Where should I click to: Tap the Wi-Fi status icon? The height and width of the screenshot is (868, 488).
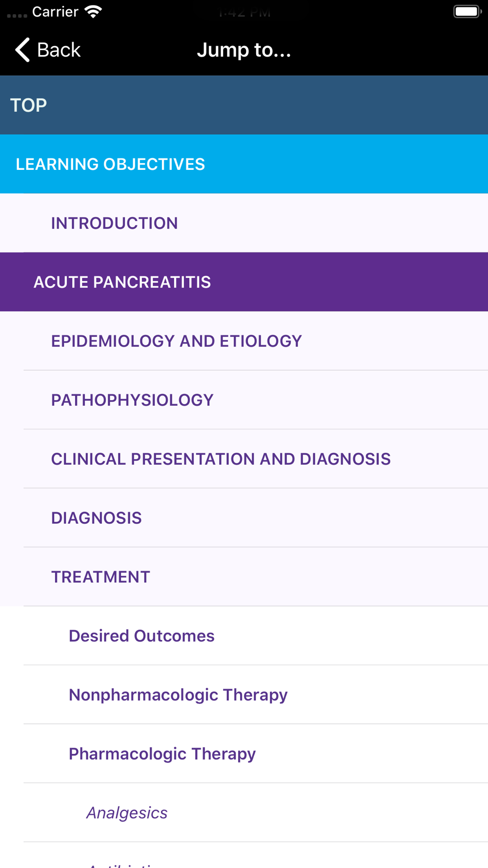(x=93, y=12)
